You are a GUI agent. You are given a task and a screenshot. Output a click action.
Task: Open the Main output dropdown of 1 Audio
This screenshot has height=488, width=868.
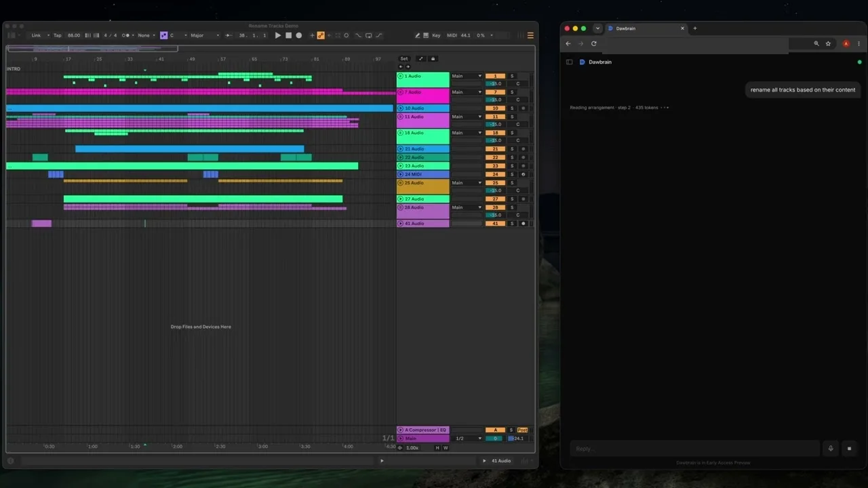point(467,76)
